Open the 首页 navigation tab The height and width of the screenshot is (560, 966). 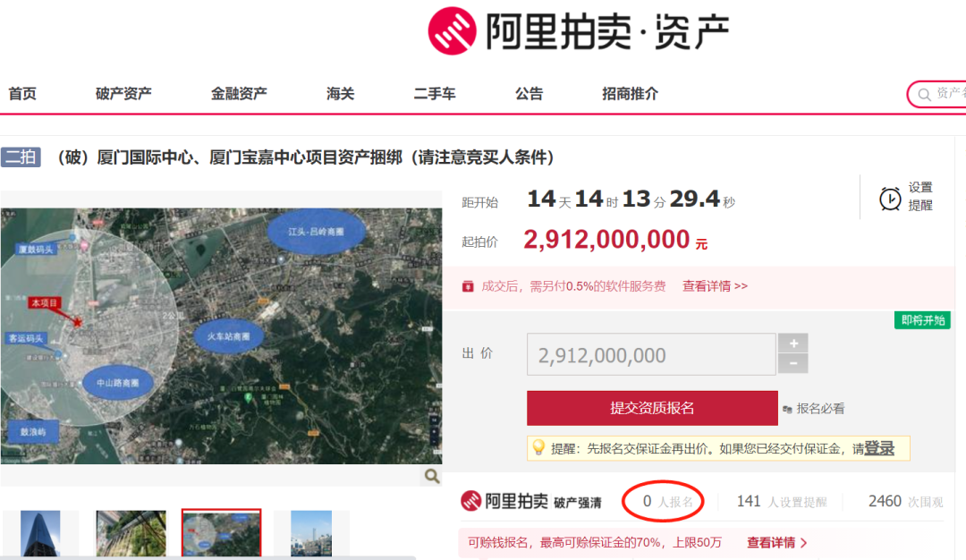(22, 94)
